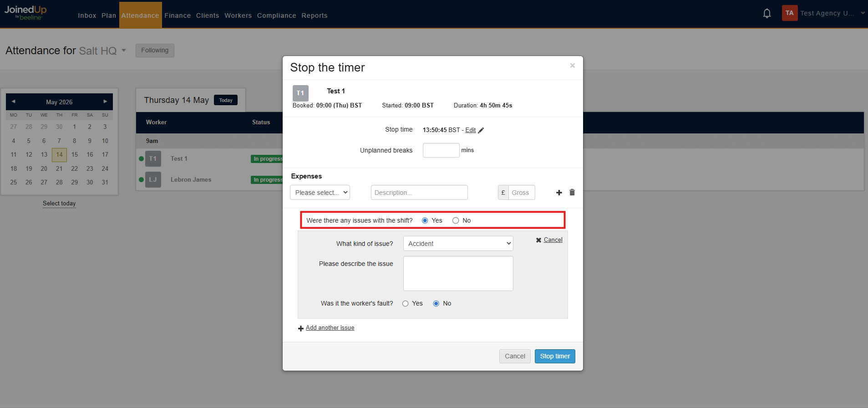
Task: Open the Workers menu
Action: 238,15
